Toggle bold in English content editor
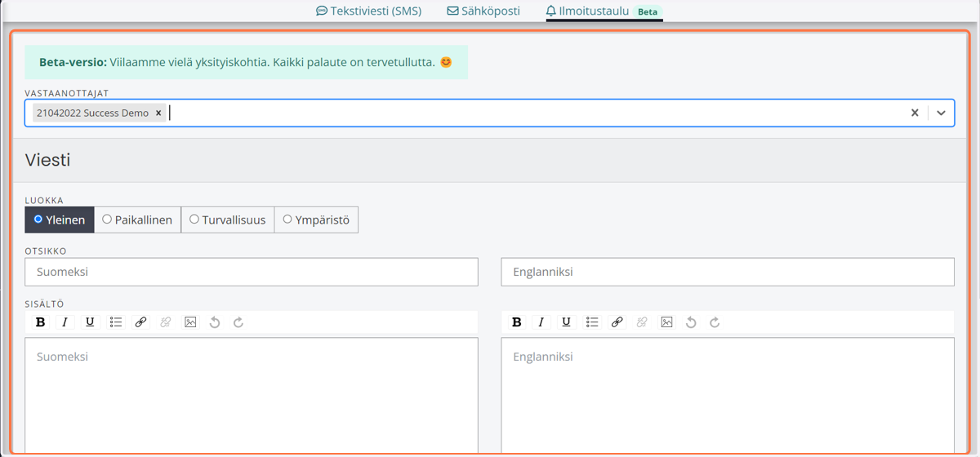The width and height of the screenshot is (980, 457). (516, 322)
